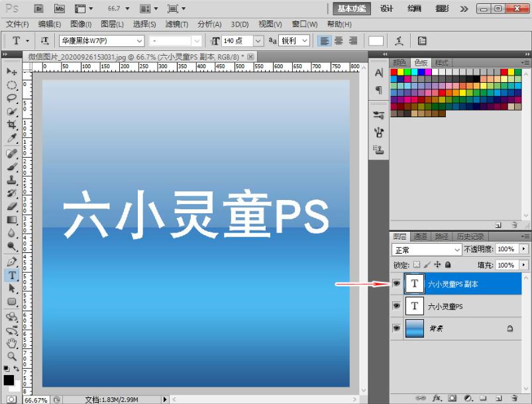Switch to the 通道 tab

pos(421,237)
